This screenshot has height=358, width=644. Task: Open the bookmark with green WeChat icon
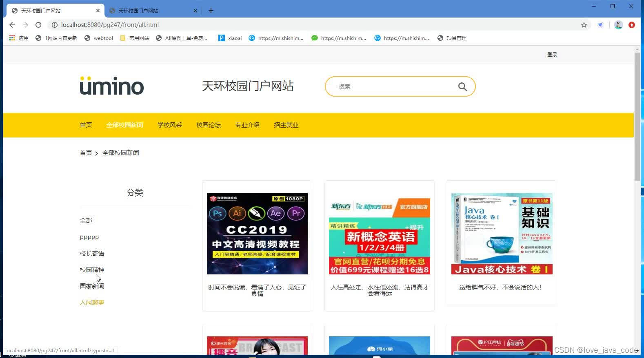[x=339, y=38]
